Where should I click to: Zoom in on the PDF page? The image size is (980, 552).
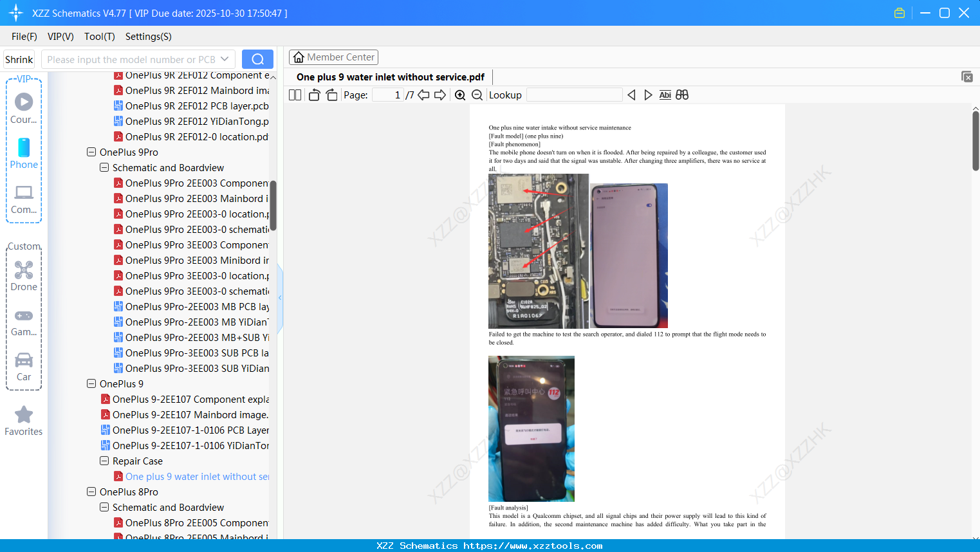coord(460,95)
